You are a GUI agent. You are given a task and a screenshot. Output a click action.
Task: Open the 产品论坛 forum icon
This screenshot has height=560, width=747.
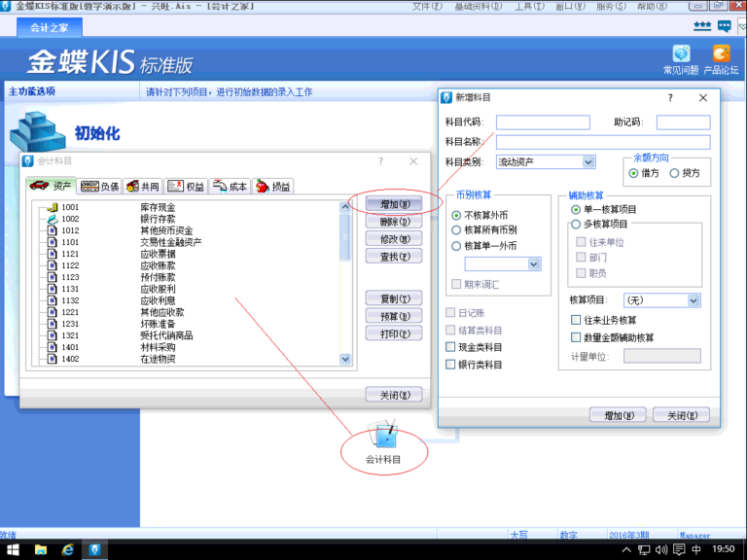[721, 54]
